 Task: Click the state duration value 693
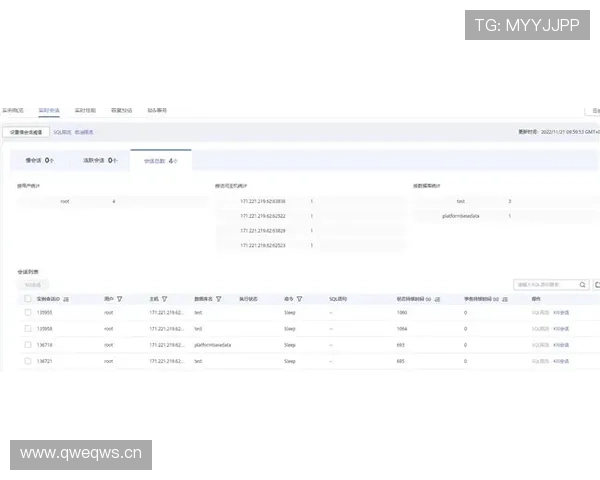400,345
